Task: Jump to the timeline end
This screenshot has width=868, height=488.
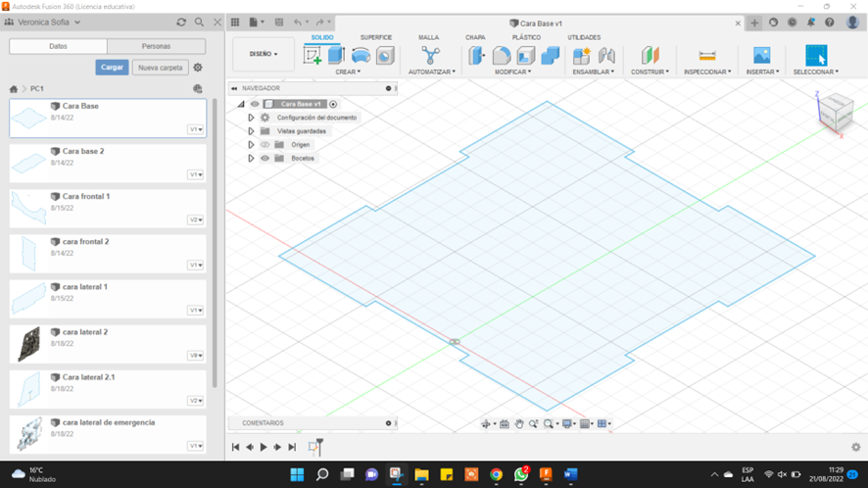Action: point(292,447)
